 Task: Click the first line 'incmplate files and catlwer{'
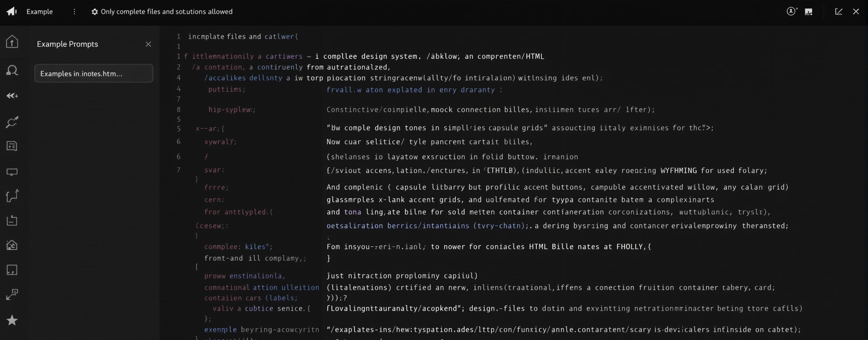coord(243,36)
